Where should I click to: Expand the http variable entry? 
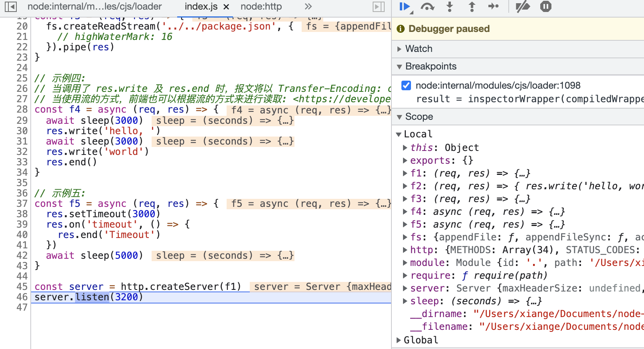(x=405, y=250)
